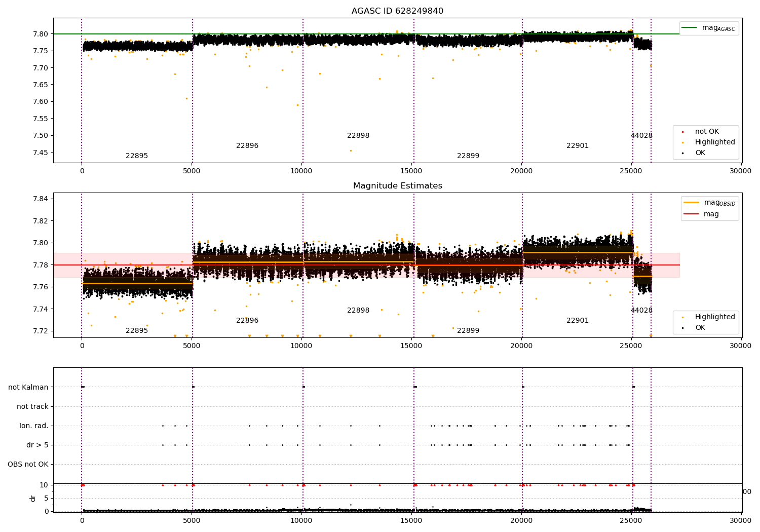Click the 7.78 y-axis tick label
The image size is (760, 532).
(x=41, y=265)
